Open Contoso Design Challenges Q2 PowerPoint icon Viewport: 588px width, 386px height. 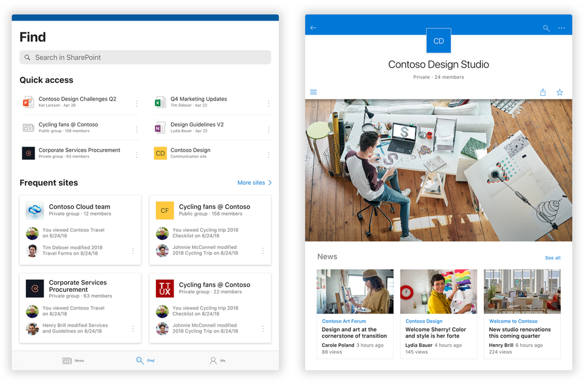point(28,102)
